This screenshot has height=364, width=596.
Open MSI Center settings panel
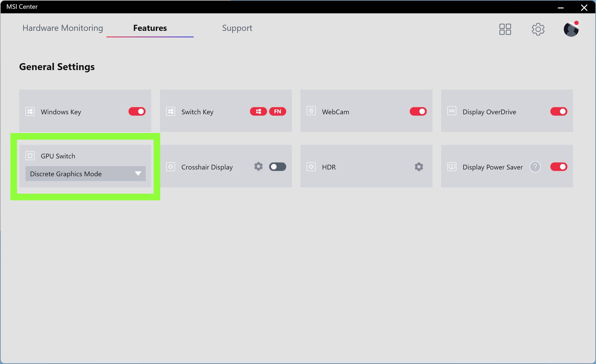[x=538, y=29]
